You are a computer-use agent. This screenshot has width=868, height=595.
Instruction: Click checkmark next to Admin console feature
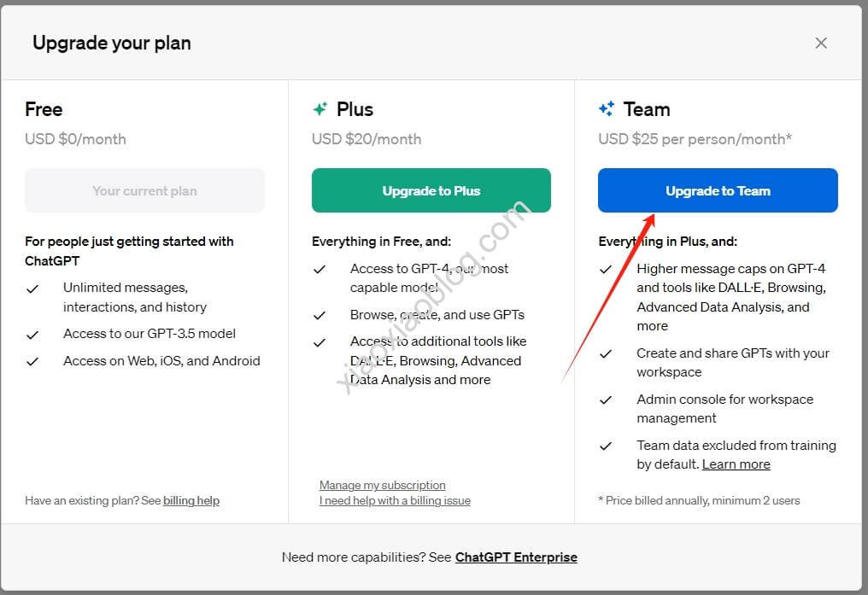click(x=606, y=400)
